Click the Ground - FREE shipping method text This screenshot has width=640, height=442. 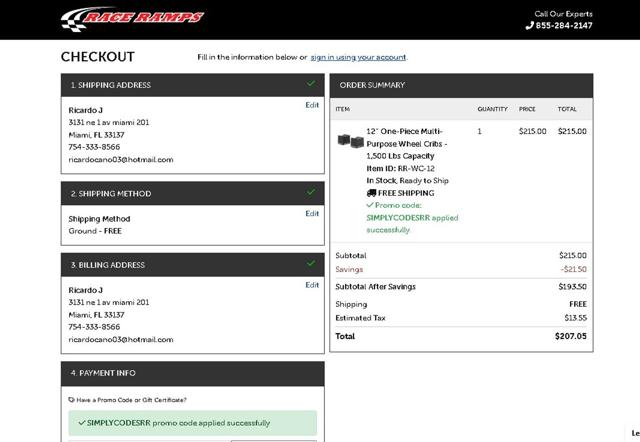point(95,231)
